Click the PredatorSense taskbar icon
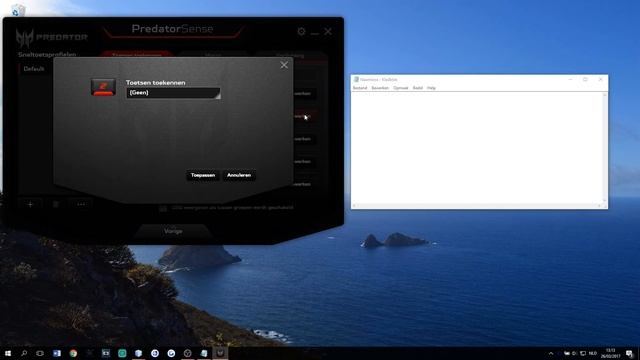640x360 pixels. point(220,353)
